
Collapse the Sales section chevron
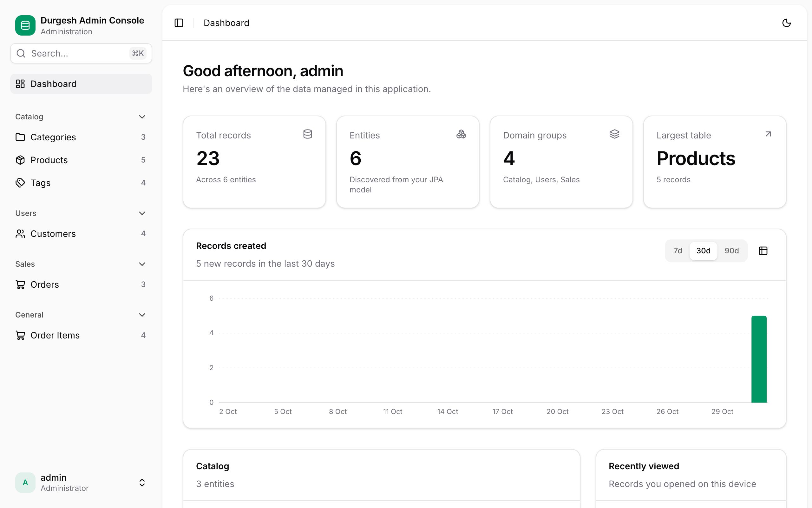pos(142,264)
